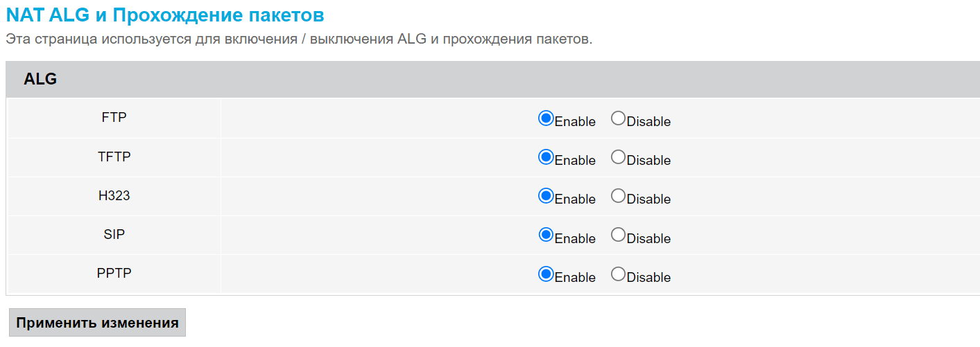980x347 pixels.
Task: Click the NAT ALG page title
Action: [x=165, y=15]
